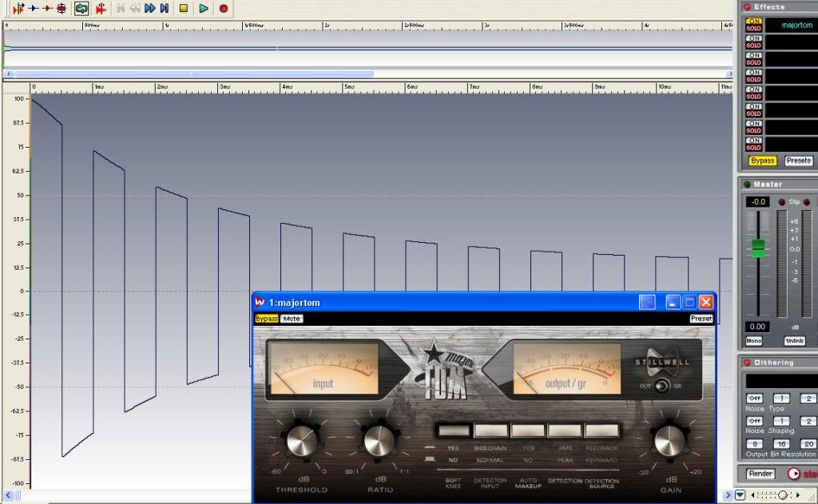Toggle the loop playback icon

point(81,8)
